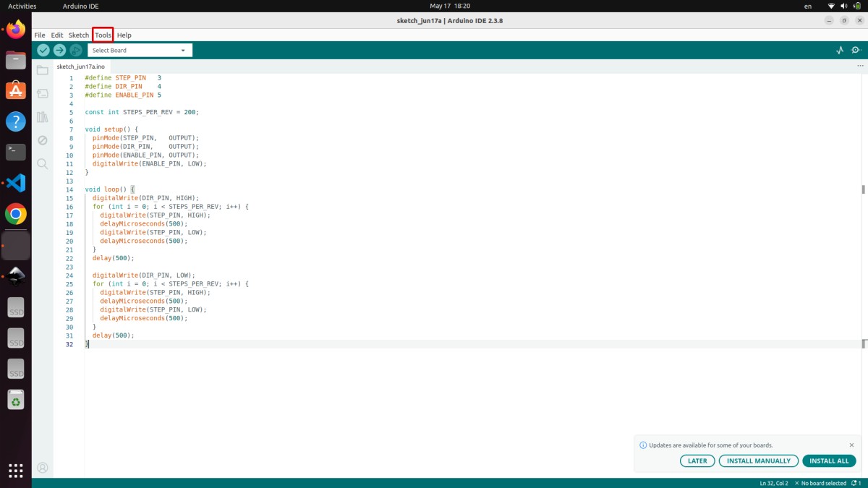The height and width of the screenshot is (488, 868).
Task: Click the Wi-Fi icon in top bar
Action: [830, 6]
